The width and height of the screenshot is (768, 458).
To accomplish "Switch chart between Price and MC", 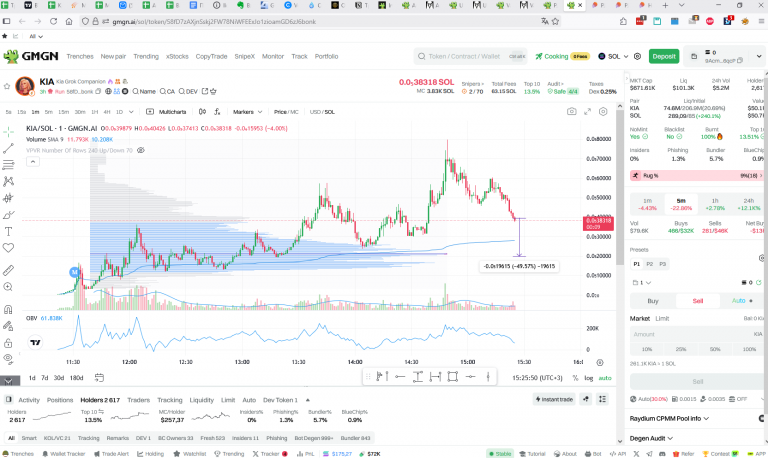I will [x=286, y=112].
